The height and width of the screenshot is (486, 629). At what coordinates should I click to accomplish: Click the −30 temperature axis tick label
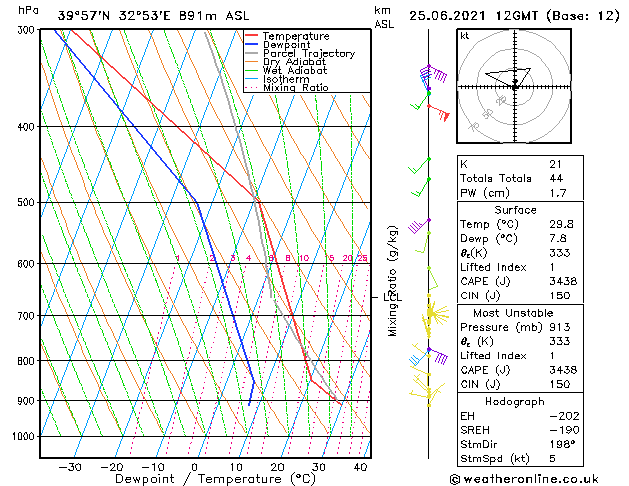click(x=70, y=468)
